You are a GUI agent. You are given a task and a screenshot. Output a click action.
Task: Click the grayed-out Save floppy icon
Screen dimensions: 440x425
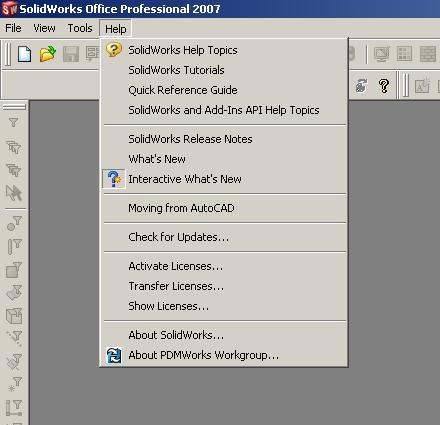pos(71,54)
